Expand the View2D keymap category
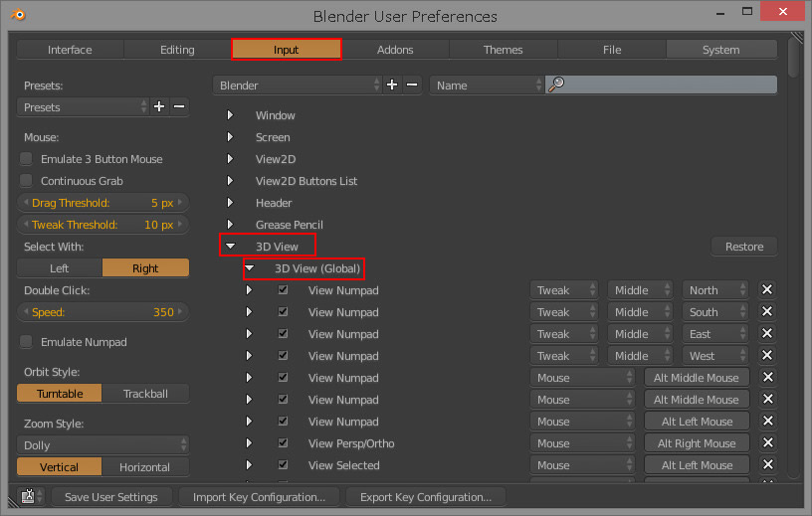 click(230, 158)
